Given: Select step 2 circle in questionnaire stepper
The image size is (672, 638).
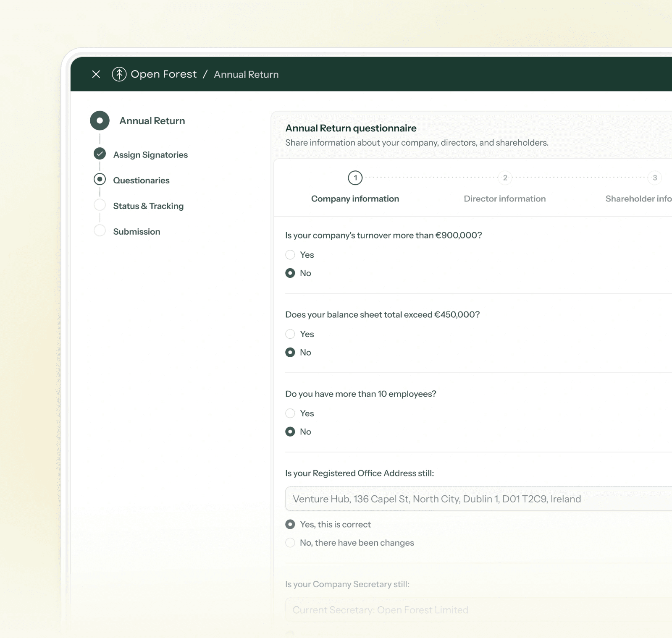Looking at the screenshot, I should [x=505, y=178].
